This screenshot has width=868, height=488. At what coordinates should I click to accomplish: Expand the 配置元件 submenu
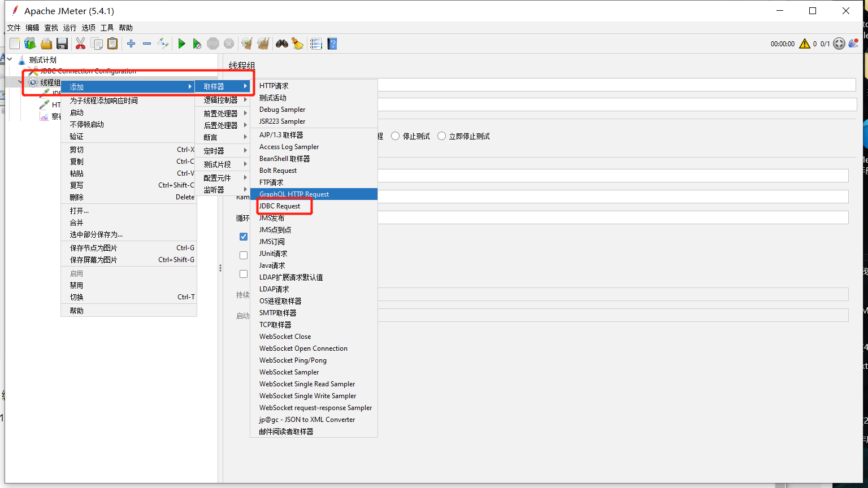coord(223,178)
